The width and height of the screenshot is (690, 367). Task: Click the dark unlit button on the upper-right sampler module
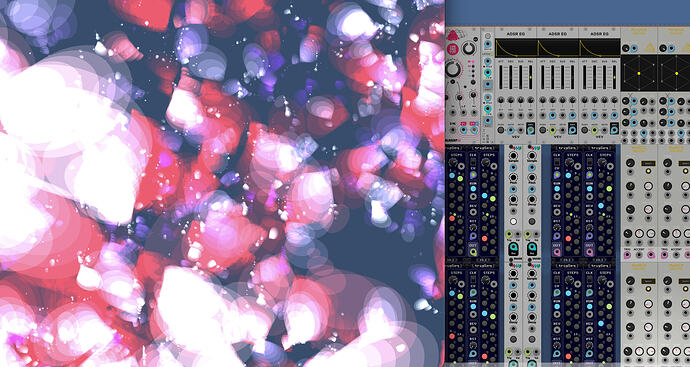pos(532,221)
